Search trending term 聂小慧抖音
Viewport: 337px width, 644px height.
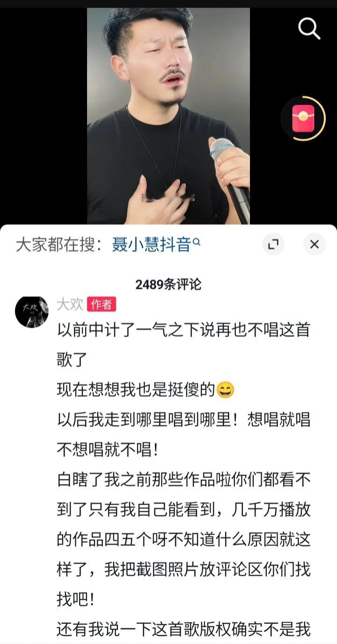(151, 244)
